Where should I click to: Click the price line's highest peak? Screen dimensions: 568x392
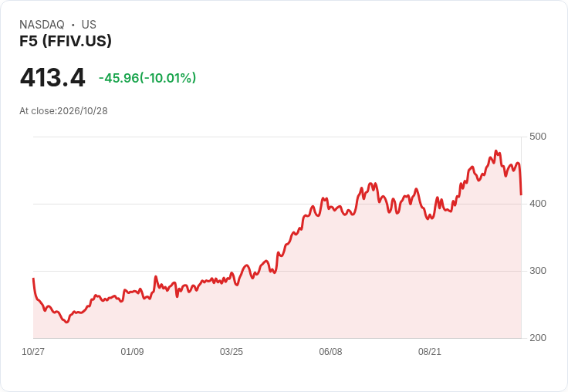tap(496, 151)
